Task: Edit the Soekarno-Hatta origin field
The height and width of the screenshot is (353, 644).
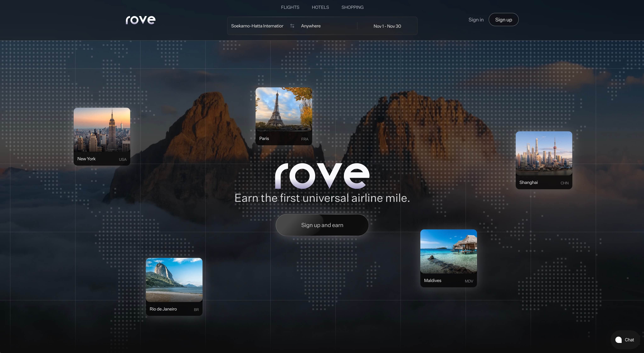Action: click(257, 26)
